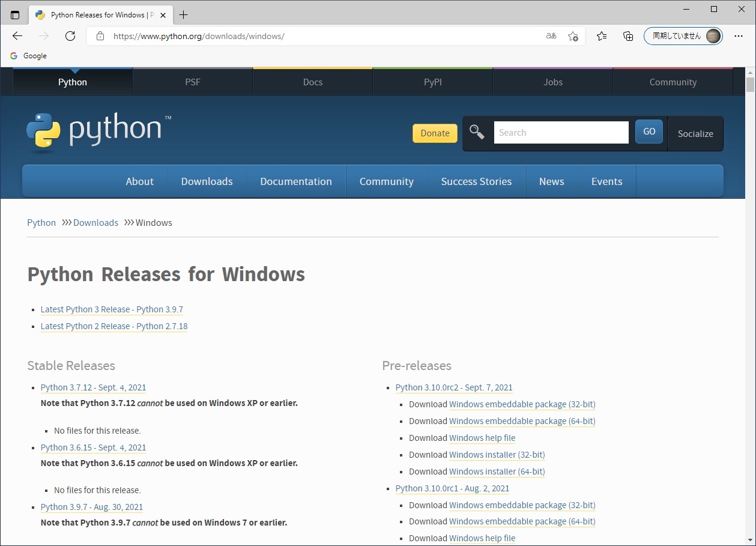Open Google bookmark in favorites bar
This screenshot has width=756, height=546.
tap(28, 56)
